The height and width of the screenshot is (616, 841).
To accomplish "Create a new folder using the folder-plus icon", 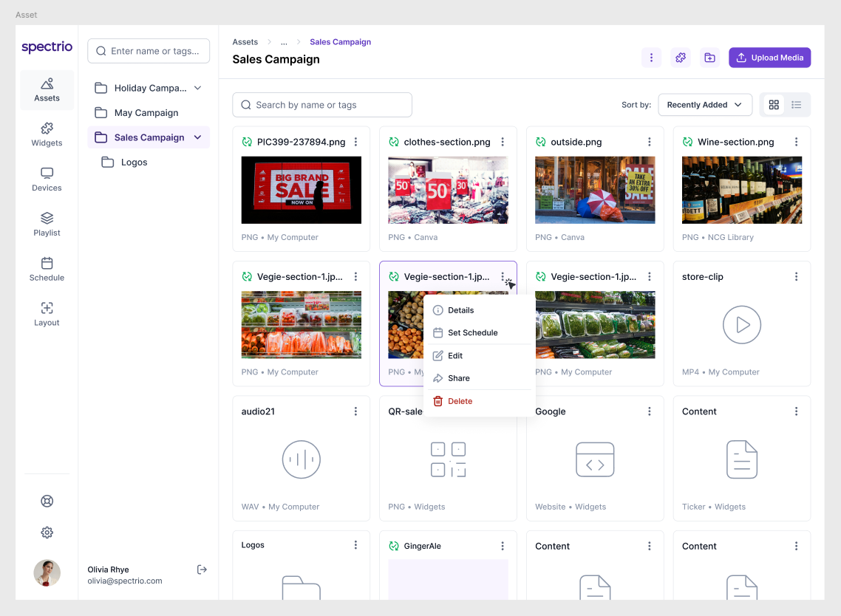I will (x=709, y=57).
